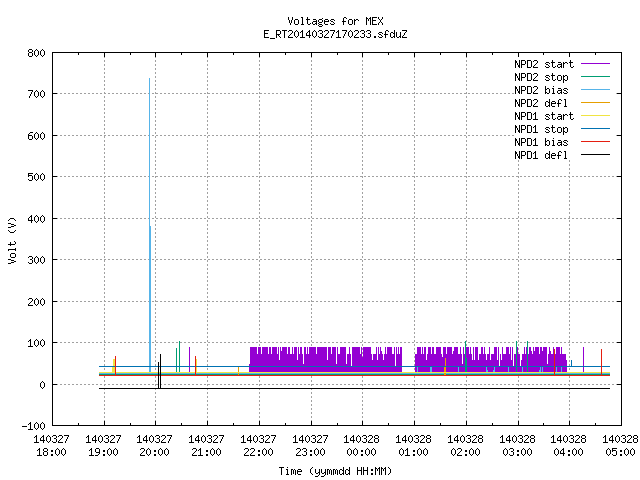
Task: Click the 300 label on the Y axis
Action: 36,260
